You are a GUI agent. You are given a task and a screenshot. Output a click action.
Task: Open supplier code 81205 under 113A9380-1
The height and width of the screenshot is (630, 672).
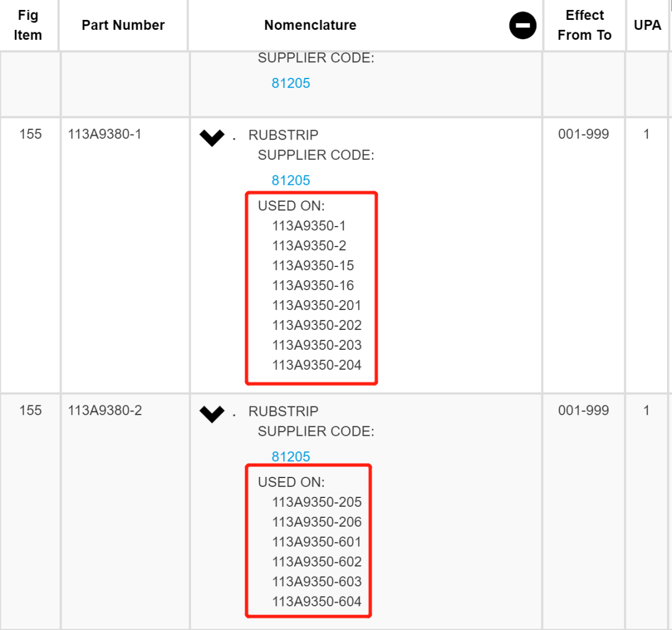291,181
